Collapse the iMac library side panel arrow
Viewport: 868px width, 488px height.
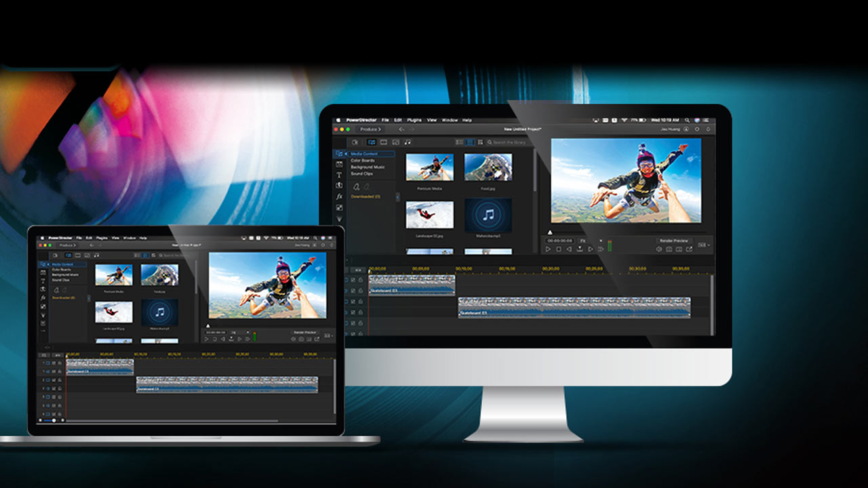[x=398, y=197]
